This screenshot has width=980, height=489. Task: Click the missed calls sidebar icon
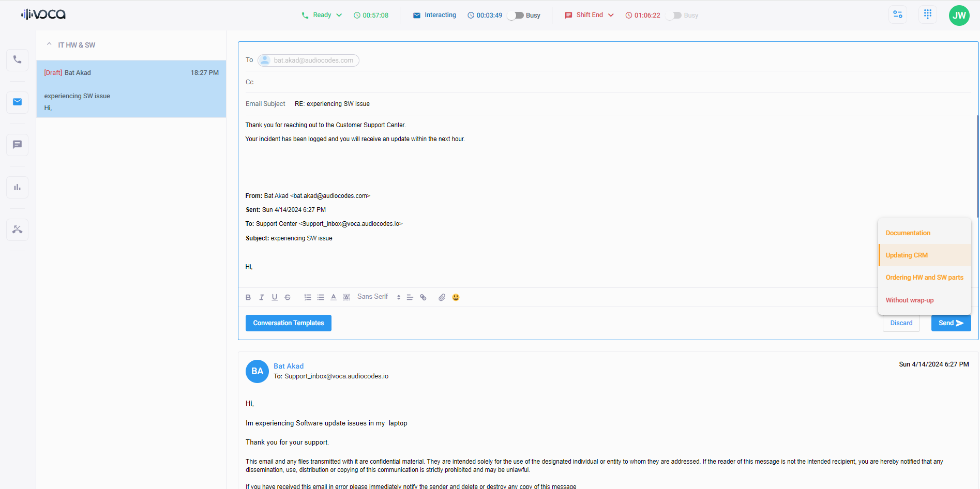(x=17, y=230)
